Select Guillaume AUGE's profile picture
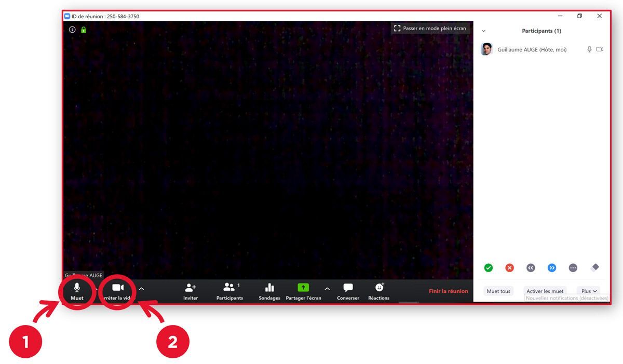623x364 pixels. [x=486, y=49]
